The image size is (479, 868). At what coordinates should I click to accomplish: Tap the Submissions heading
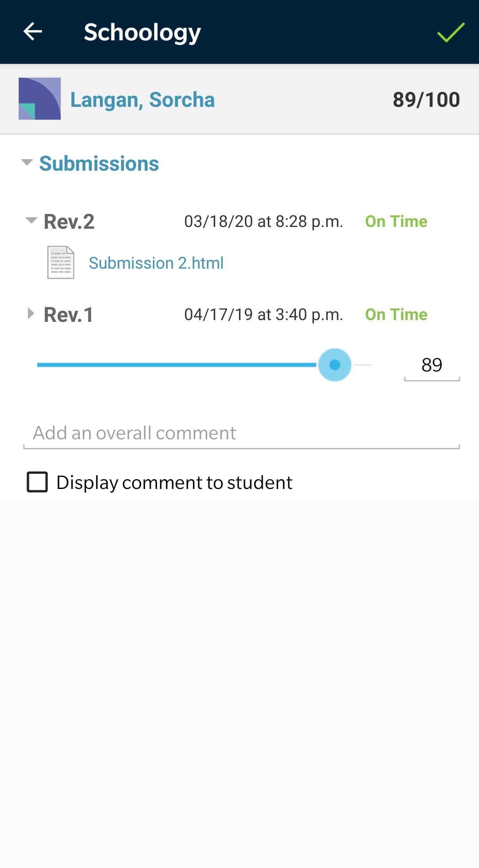tap(99, 164)
